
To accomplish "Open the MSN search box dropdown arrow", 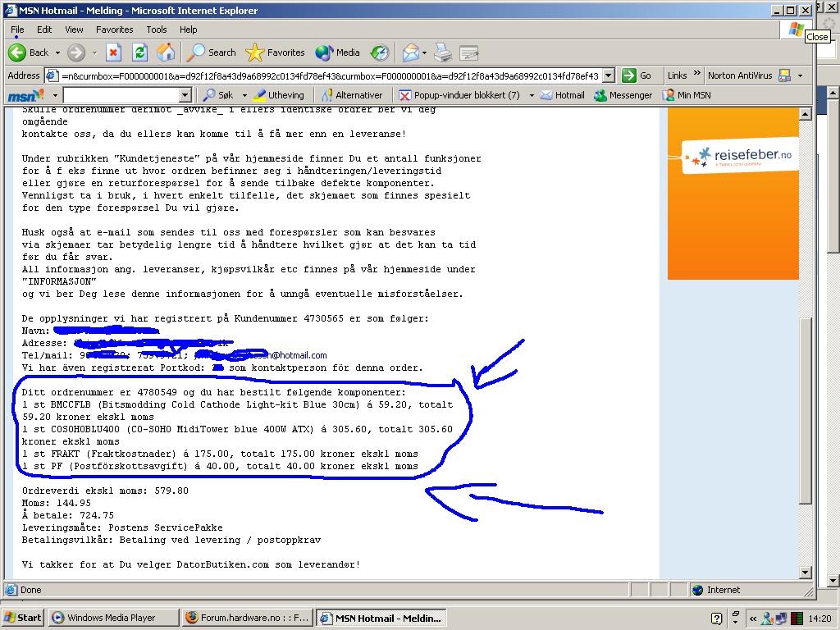I will 185,95.
